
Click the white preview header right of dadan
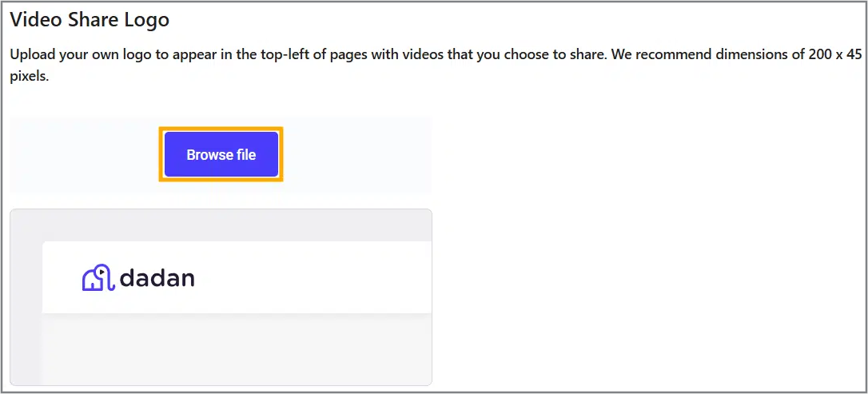pos(320,277)
